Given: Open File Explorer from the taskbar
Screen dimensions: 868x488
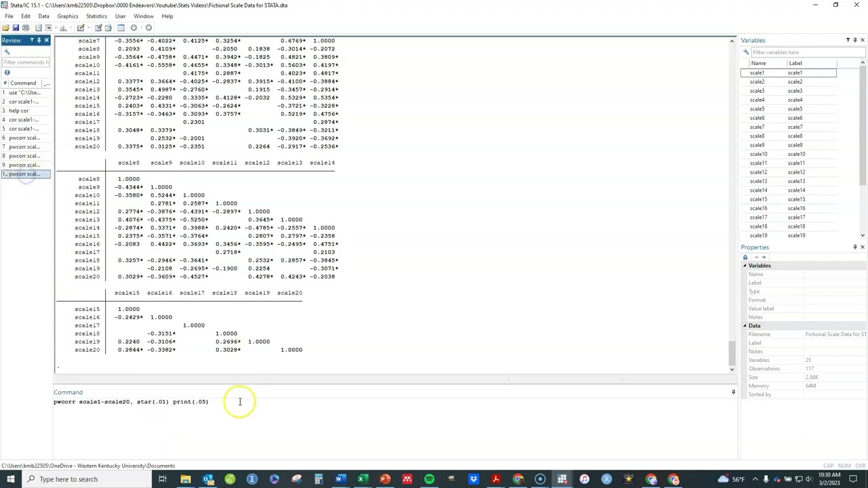Looking at the screenshot, I should point(185,479).
